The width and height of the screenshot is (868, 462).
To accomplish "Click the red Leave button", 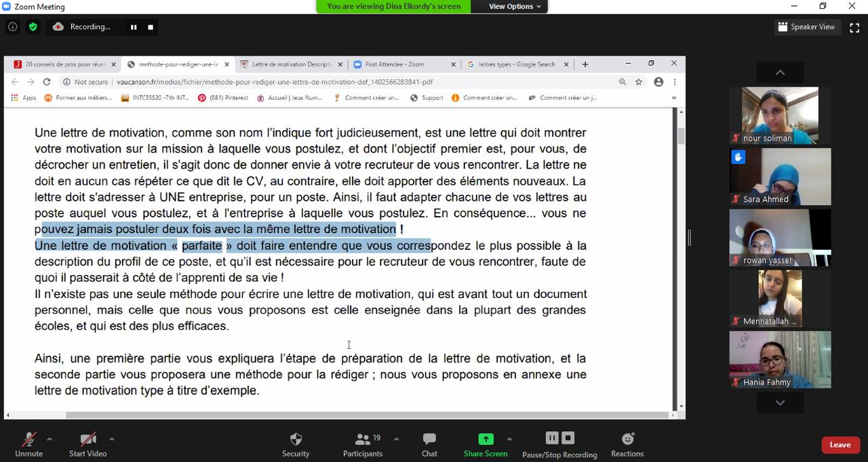I will tap(840, 445).
